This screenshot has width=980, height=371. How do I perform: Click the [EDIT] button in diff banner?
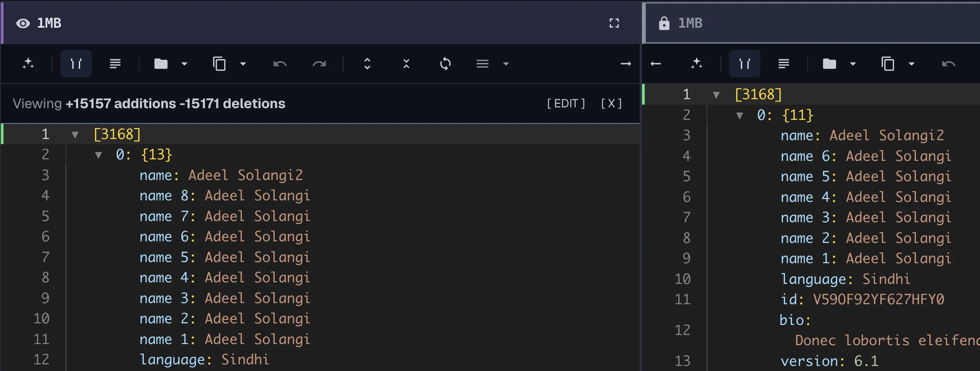coord(566,103)
